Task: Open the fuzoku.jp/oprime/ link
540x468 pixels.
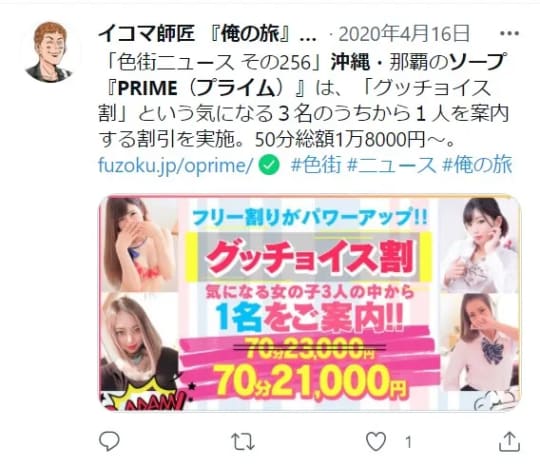Action: (x=176, y=166)
